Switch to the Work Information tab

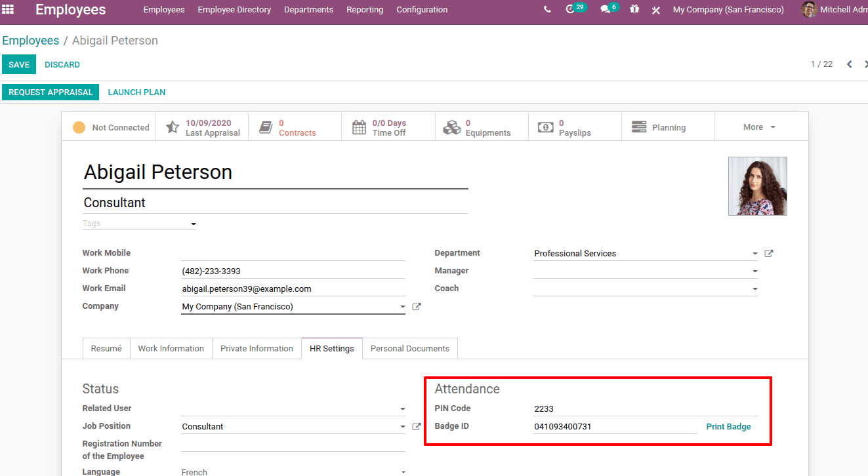[x=171, y=349]
